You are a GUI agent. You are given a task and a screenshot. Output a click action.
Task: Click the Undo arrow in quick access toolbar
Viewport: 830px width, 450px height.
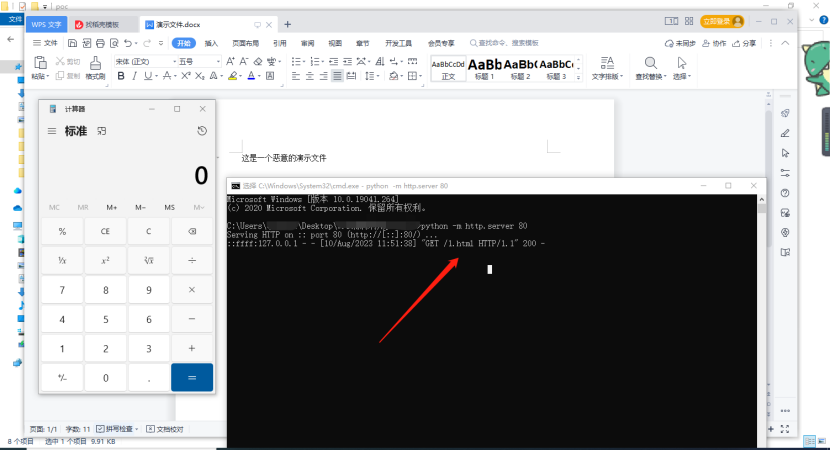pos(129,43)
